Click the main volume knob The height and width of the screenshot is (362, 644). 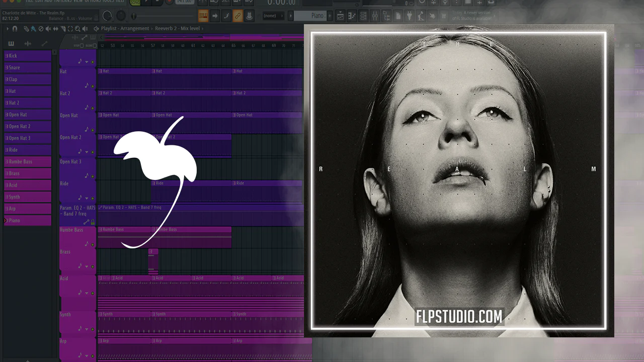[x=107, y=16]
